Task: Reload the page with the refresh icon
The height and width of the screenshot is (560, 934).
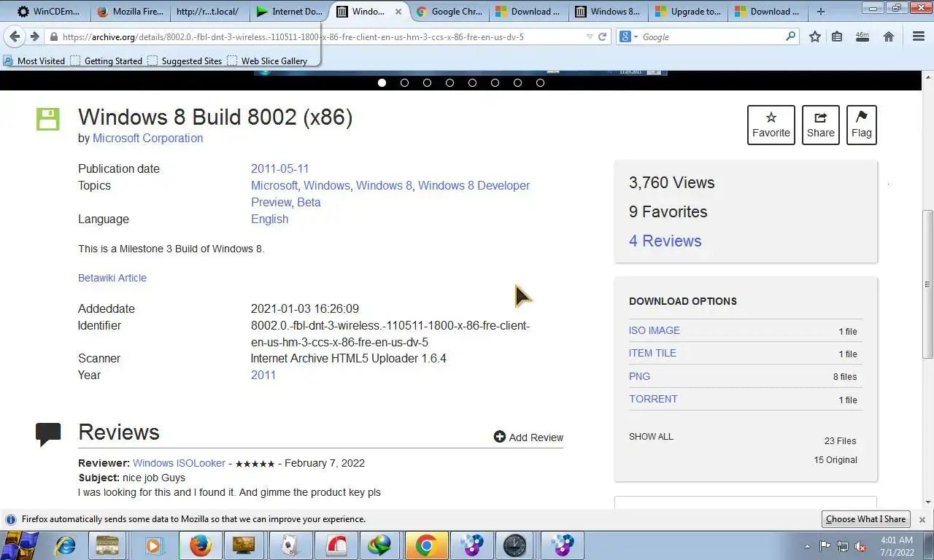Action: tap(602, 36)
